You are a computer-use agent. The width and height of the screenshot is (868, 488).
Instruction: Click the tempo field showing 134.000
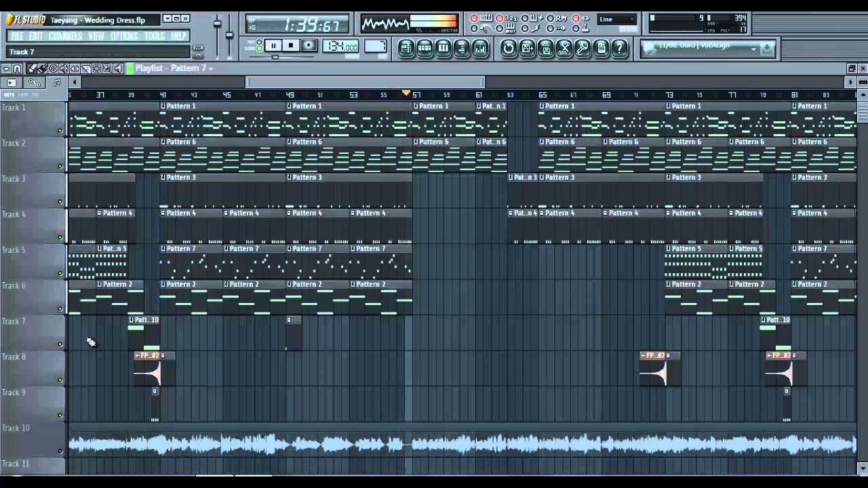pos(340,46)
